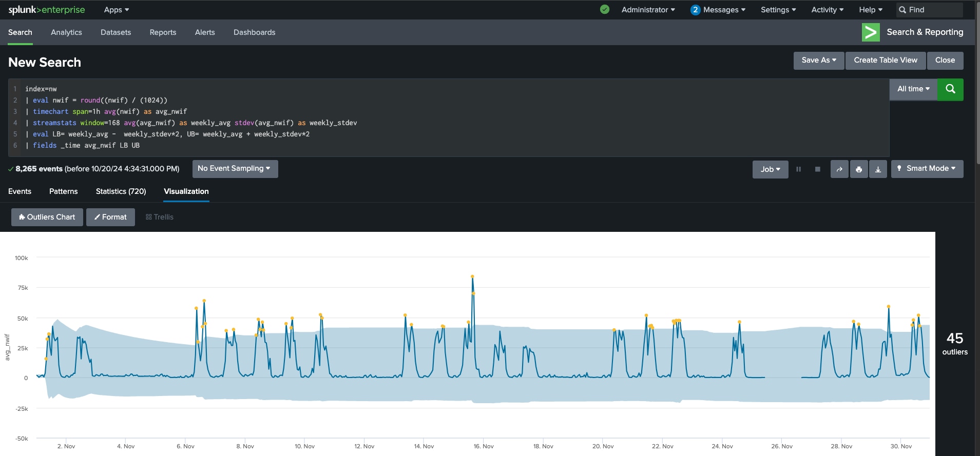
Task: Select the Visualization tab
Action: point(186,191)
